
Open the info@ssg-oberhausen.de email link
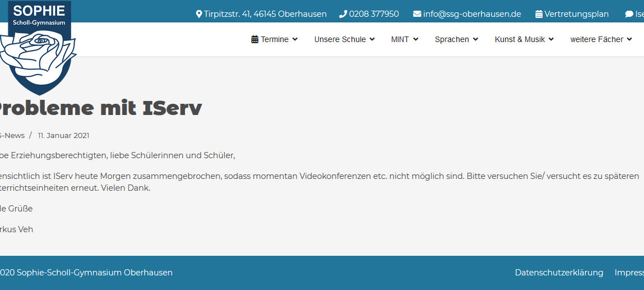click(472, 14)
